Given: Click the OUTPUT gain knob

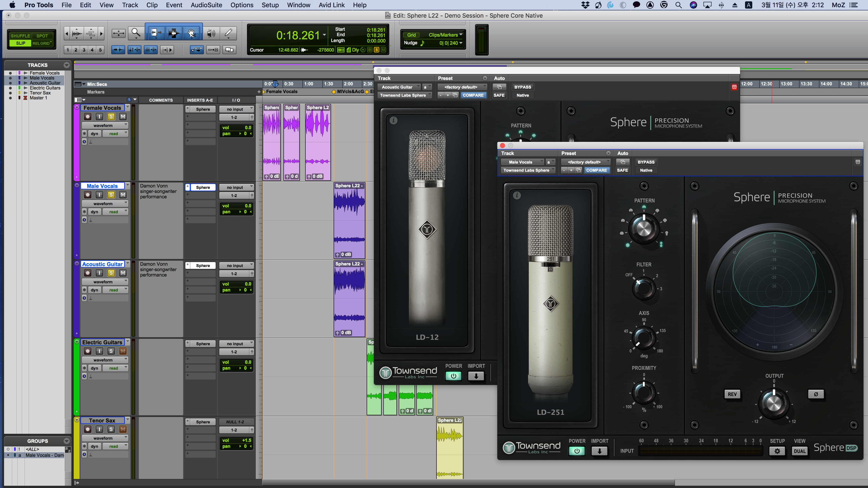Looking at the screenshot, I should click(x=774, y=403).
